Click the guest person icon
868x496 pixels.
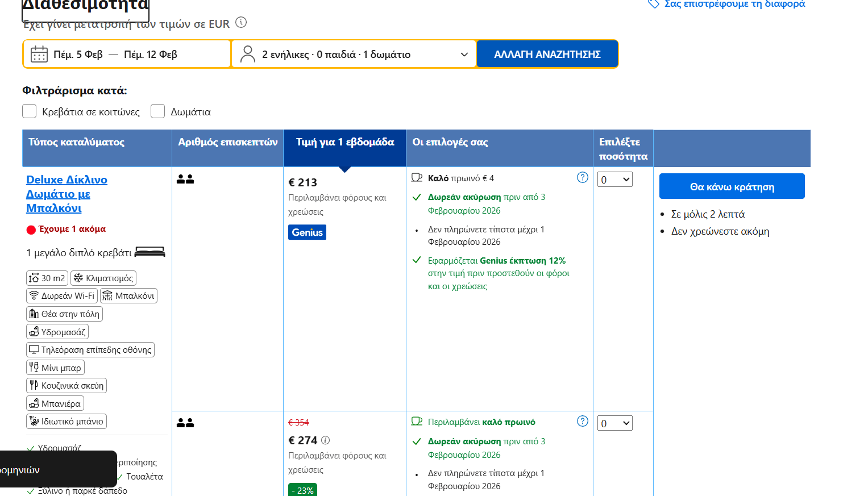click(248, 55)
